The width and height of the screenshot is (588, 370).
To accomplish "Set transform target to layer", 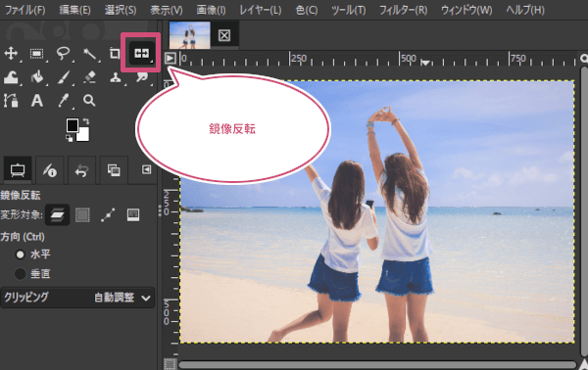I will pos(57,215).
